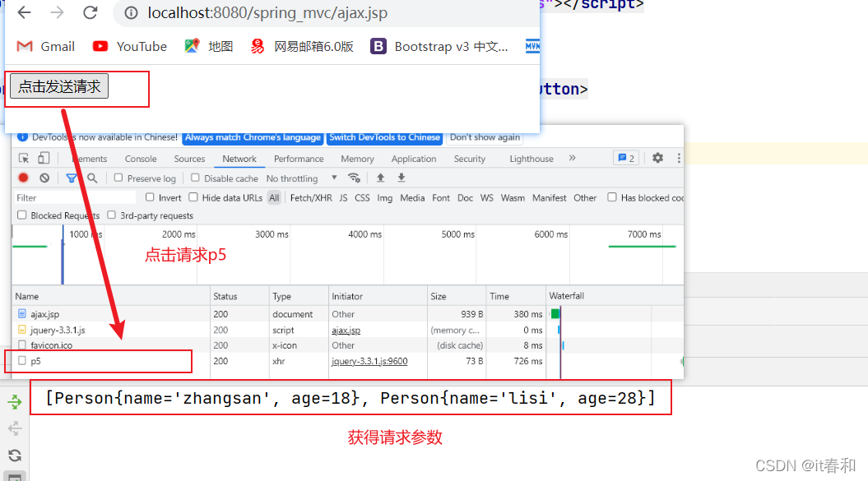Go back with the browser back arrow
This screenshot has width=868, height=481.
click(25, 12)
